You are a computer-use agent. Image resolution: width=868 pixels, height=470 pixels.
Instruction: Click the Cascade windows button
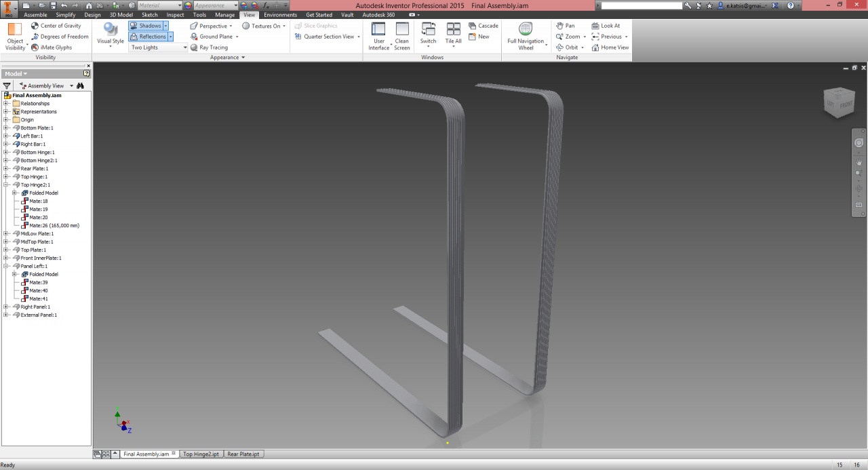(x=483, y=26)
